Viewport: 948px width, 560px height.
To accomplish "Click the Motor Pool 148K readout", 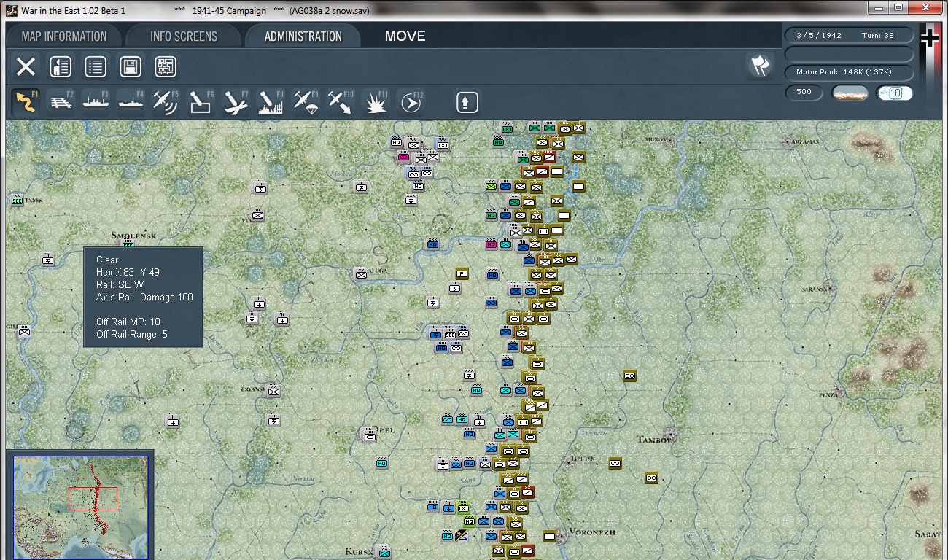I will 850,72.
